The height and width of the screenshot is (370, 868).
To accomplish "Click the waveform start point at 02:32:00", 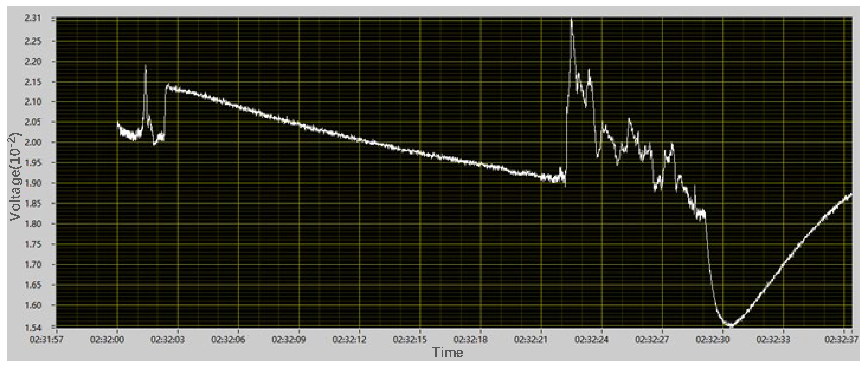I will 118,123.
